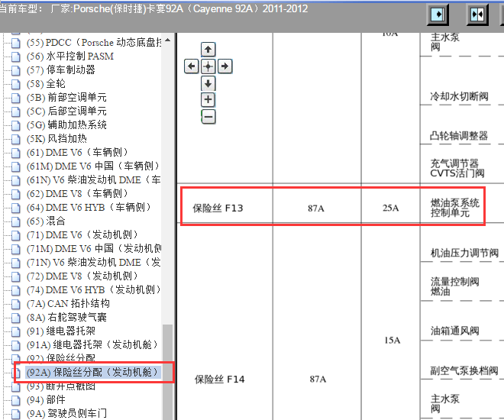Image resolution: width=504 pixels, height=420 pixels.
Task: Open (61M) DME V6 中国（车辆侧）entry
Action: 93,166
